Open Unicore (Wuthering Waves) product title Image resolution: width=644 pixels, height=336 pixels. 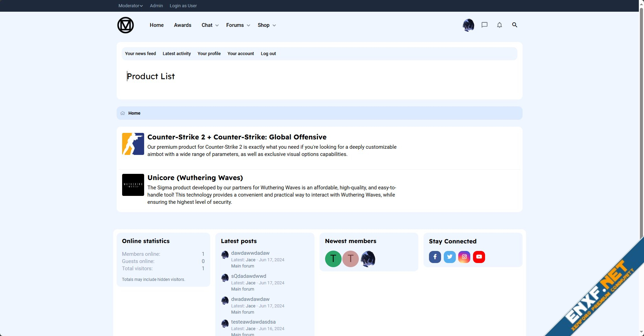[195, 178]
